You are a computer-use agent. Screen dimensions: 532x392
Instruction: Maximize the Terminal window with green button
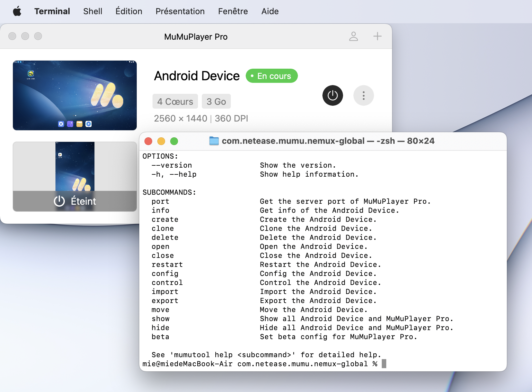(x=174, y=141)
